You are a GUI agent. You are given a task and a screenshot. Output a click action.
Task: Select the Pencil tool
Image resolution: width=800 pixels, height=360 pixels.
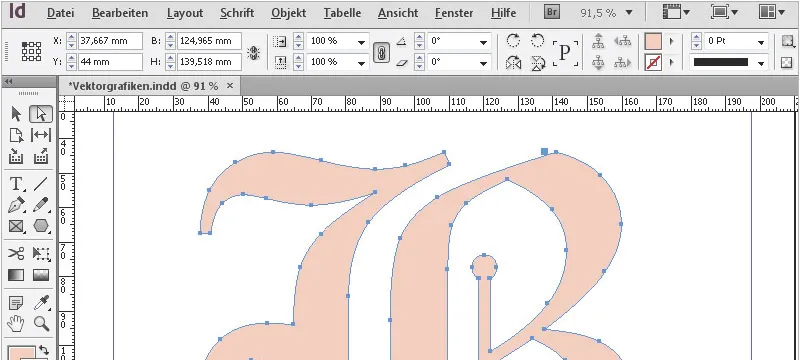click(x=41, y=204)
